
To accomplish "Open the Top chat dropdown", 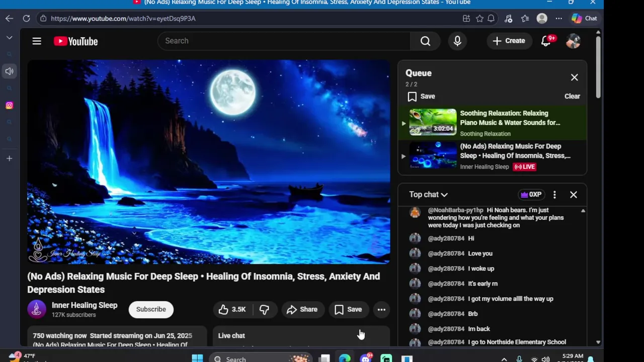I will click(428, 195).
